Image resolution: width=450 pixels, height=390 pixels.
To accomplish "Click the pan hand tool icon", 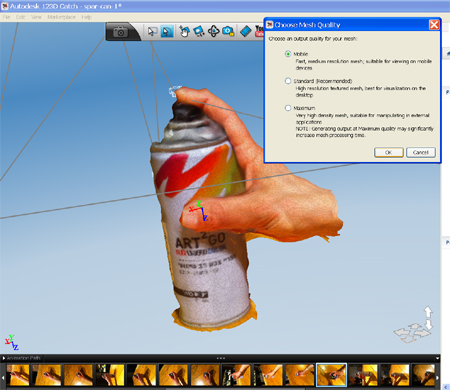I will tap(184, 31).
